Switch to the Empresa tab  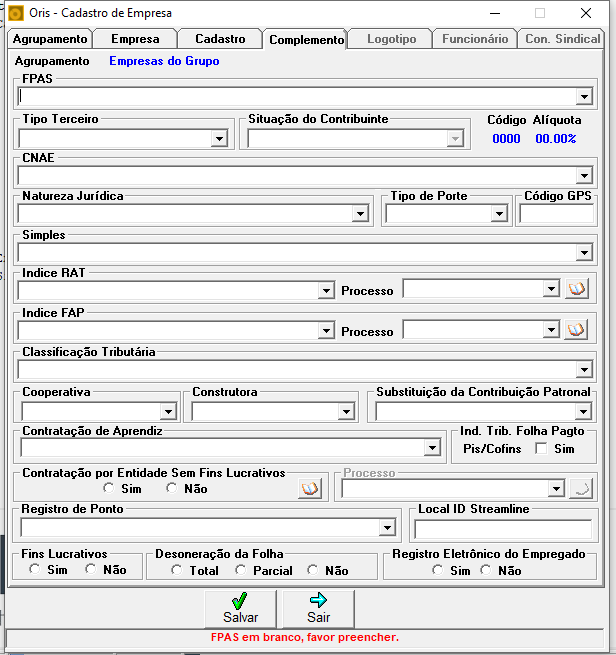135,39
